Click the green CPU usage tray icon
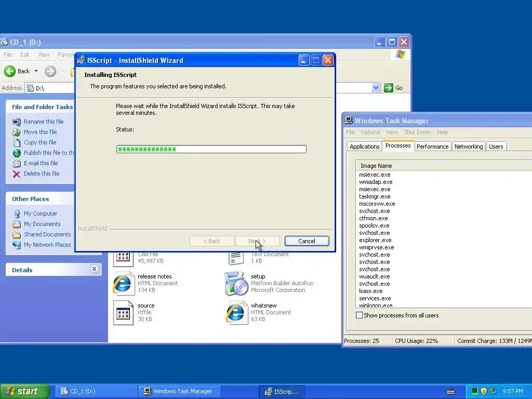 pyautogui.click(x=475, y=391)
